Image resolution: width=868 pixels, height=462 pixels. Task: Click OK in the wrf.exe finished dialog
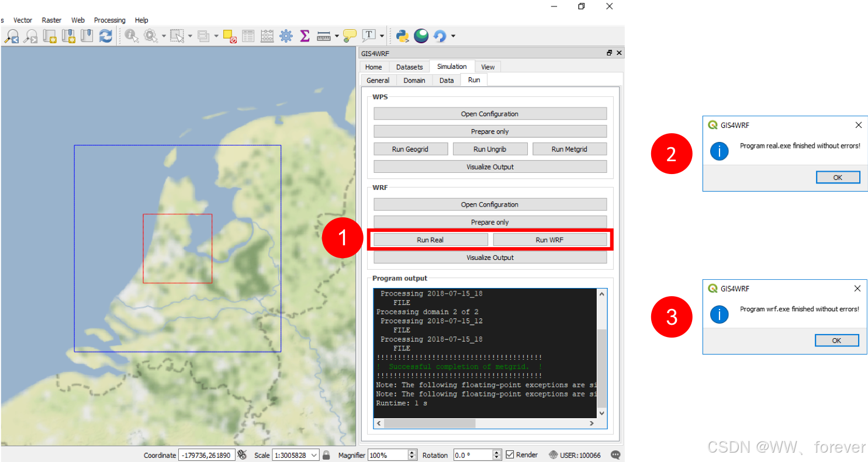click(x=836, y=341)
